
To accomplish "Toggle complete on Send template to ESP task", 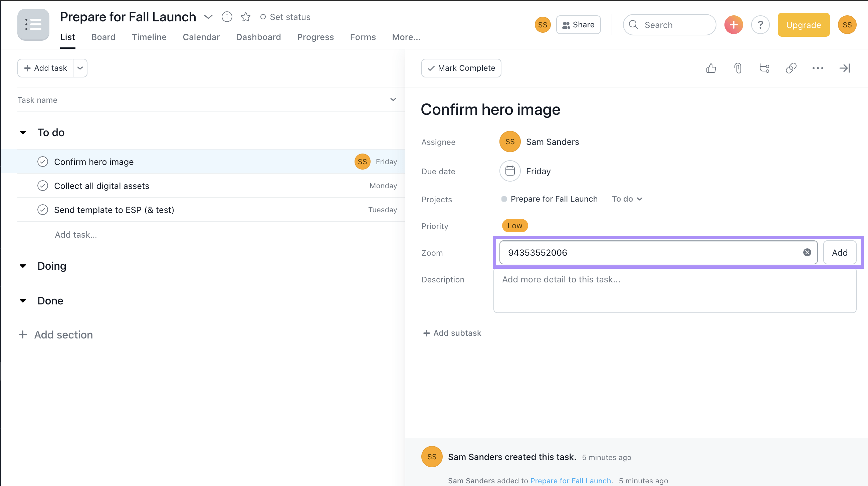I will 42,209.
